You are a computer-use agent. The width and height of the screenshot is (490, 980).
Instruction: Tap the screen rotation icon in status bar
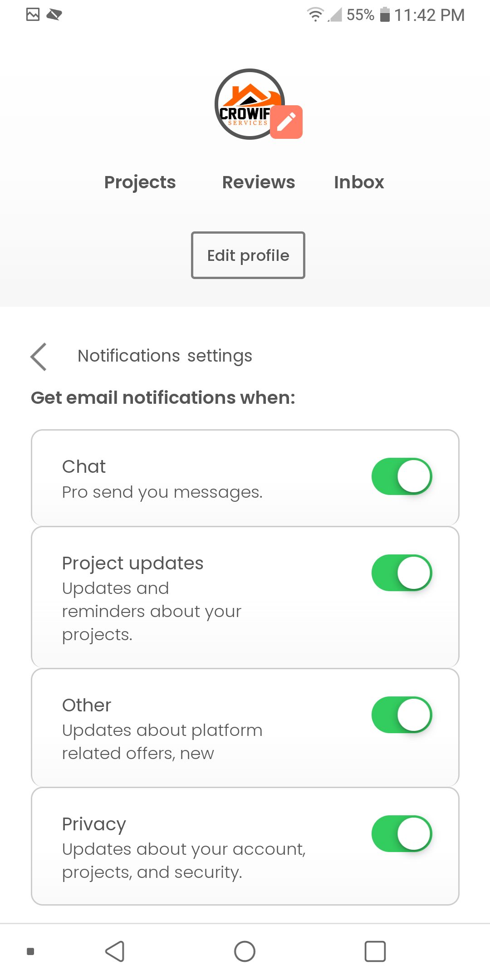(x=54, y=15)
